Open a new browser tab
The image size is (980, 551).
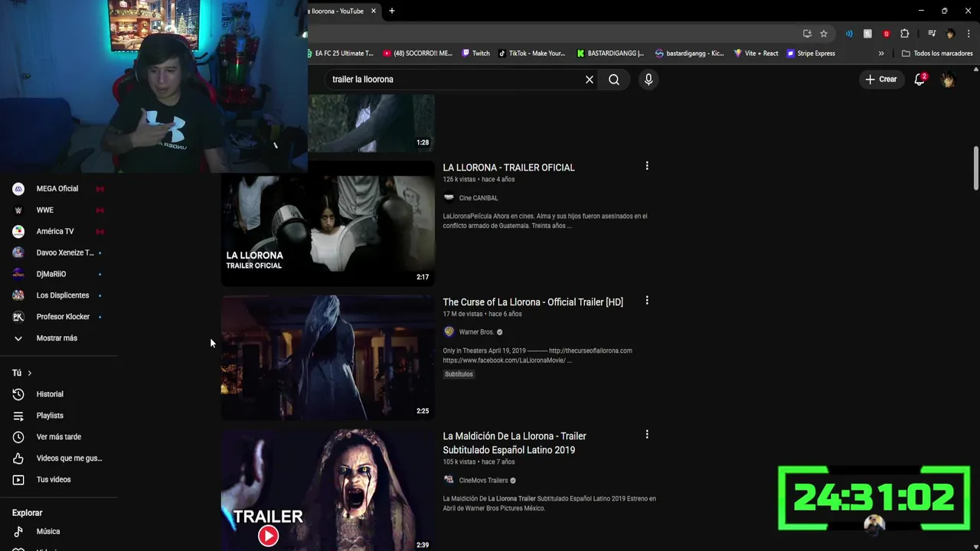tap(392, 11)
